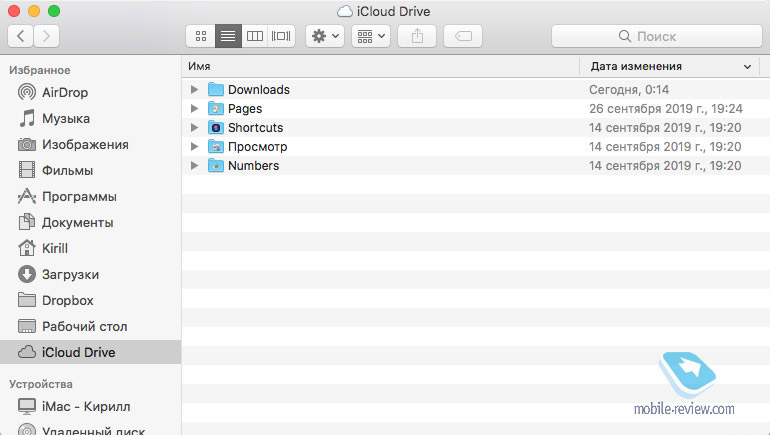Open Музыка in the sidebar
Viewport: 770px width, 437px height.
point(91,118)
